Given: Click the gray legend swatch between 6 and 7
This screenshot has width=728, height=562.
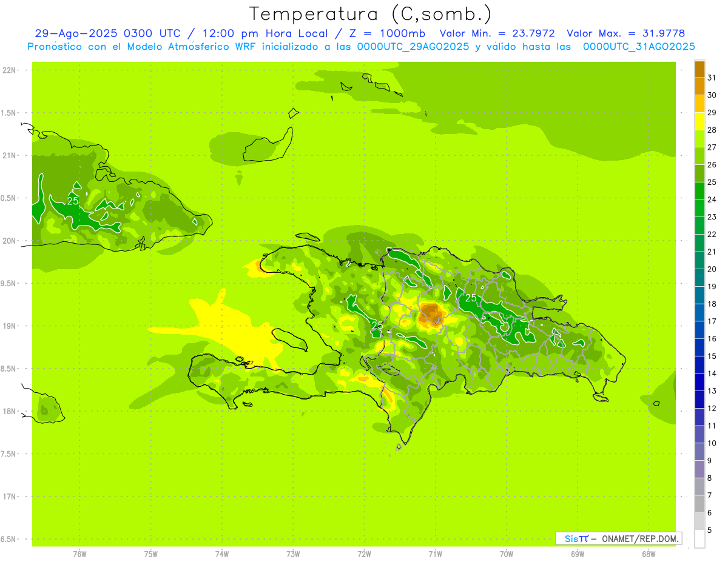Looking at the screenshot, I should pyautogui.click(x=699, y=504).
